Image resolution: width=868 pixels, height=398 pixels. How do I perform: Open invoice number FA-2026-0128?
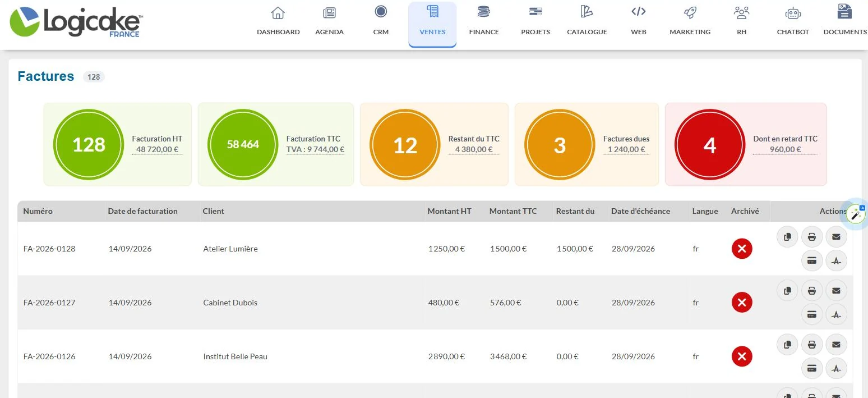pyautogui.click(x=49, y=249)
